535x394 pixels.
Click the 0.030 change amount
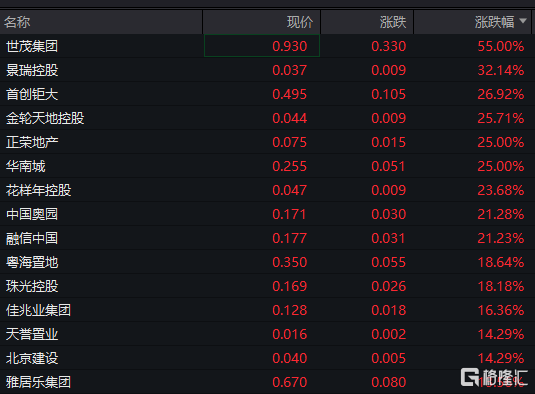389,214
